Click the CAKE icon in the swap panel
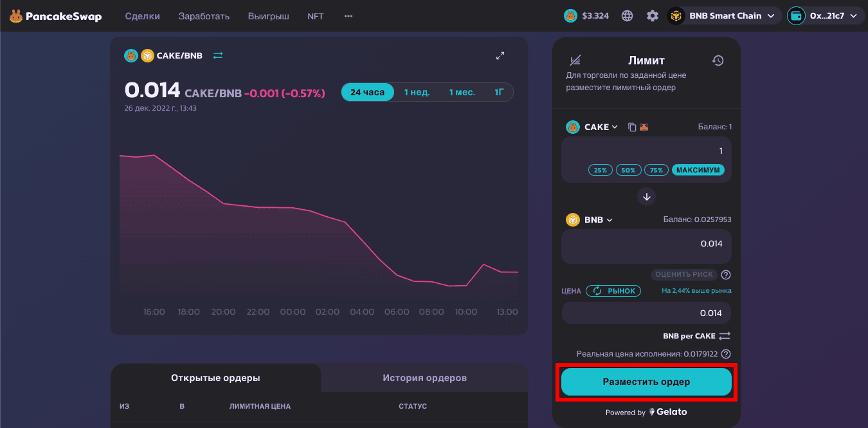868x428 pixels. (573, 127)
